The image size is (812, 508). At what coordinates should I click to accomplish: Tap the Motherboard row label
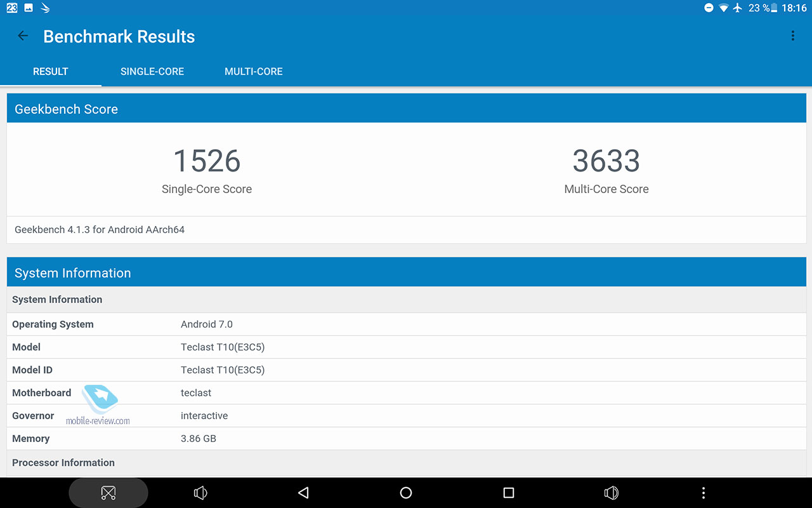[x=42, y=393]
